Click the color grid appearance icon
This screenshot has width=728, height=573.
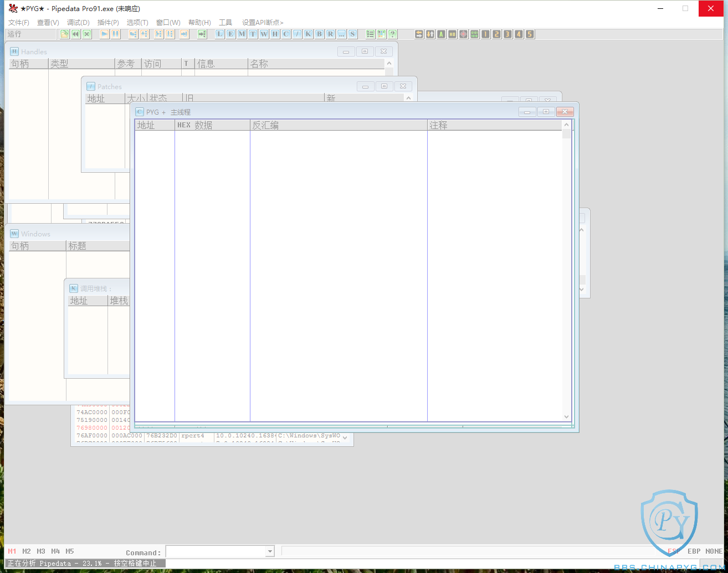coord(381,34)
